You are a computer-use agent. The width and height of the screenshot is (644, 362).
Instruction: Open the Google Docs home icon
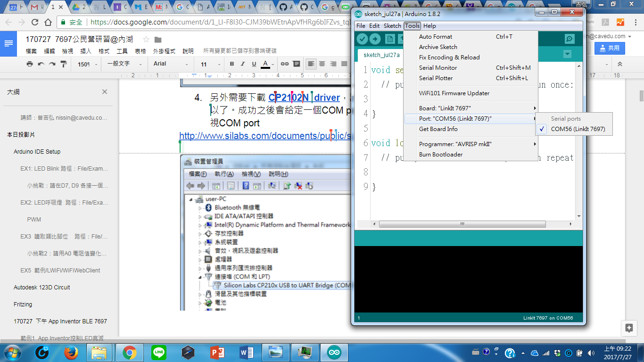point(9,43)
